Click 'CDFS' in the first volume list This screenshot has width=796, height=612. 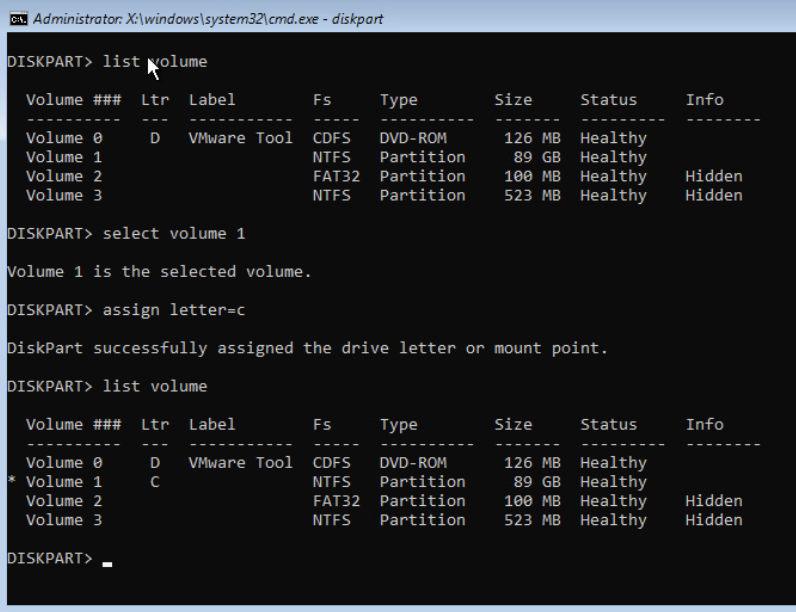[331, 138]
